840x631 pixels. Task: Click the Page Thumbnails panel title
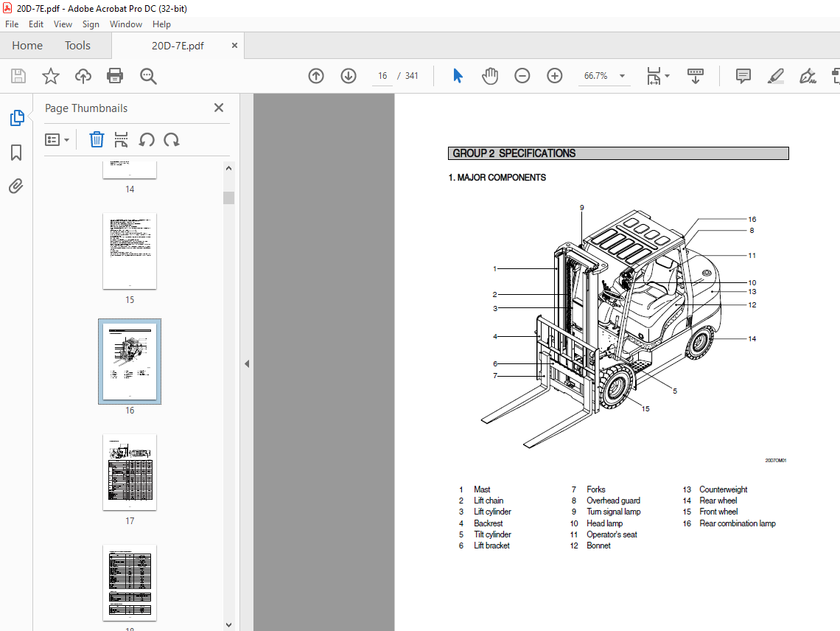click(x=86, y=108)
